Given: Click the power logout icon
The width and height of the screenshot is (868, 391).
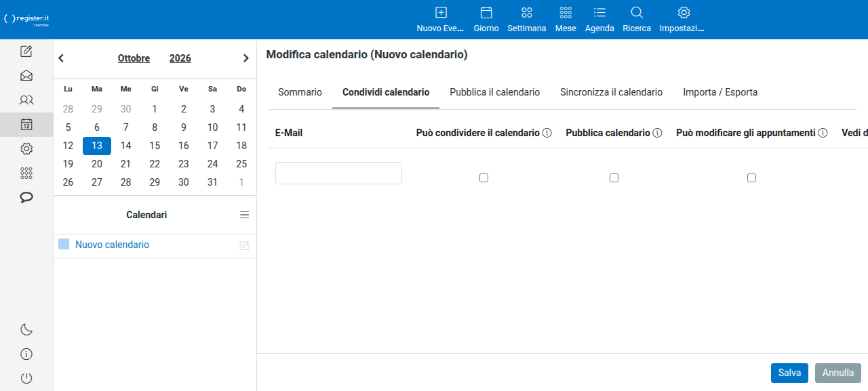Looking at the screenshot, I should (26, 379).
